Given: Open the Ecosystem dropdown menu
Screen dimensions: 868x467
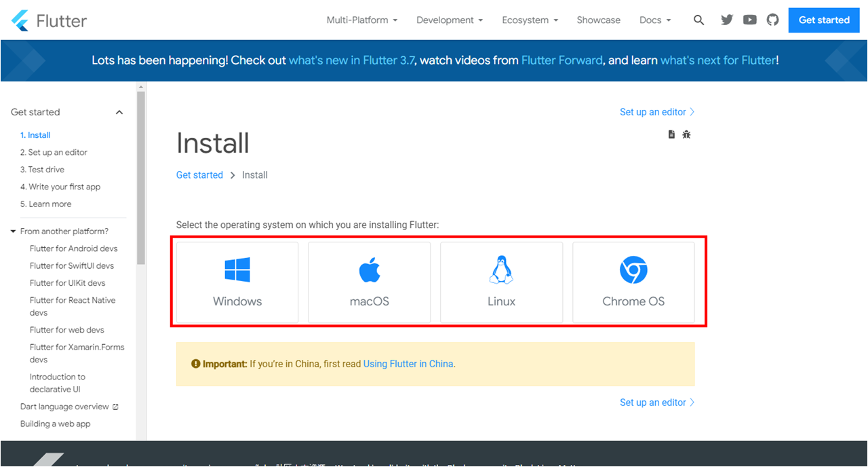Looking at the screenshot, I should coord(530,20).
